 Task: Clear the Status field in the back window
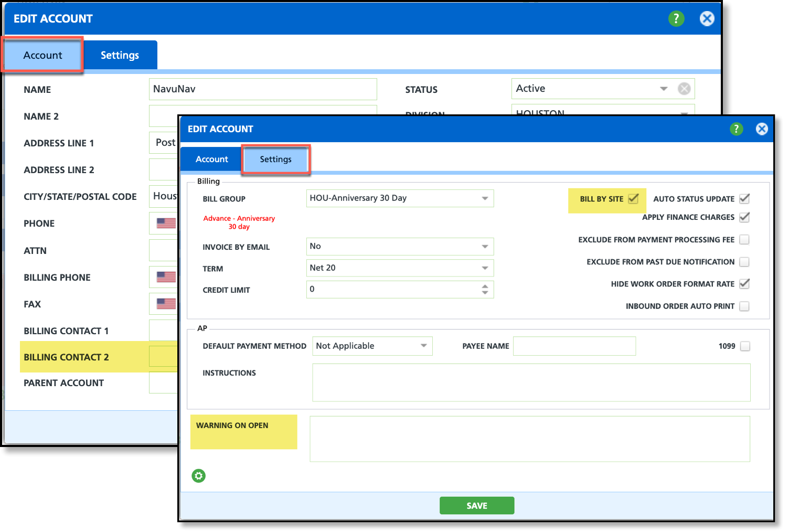coord(684,89)
